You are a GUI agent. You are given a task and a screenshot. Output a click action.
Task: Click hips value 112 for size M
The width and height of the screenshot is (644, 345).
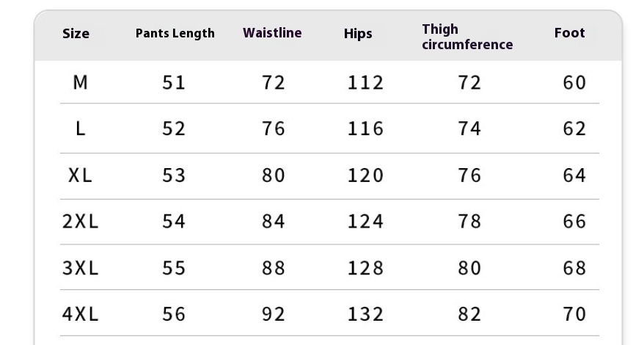tap(365, 83)
